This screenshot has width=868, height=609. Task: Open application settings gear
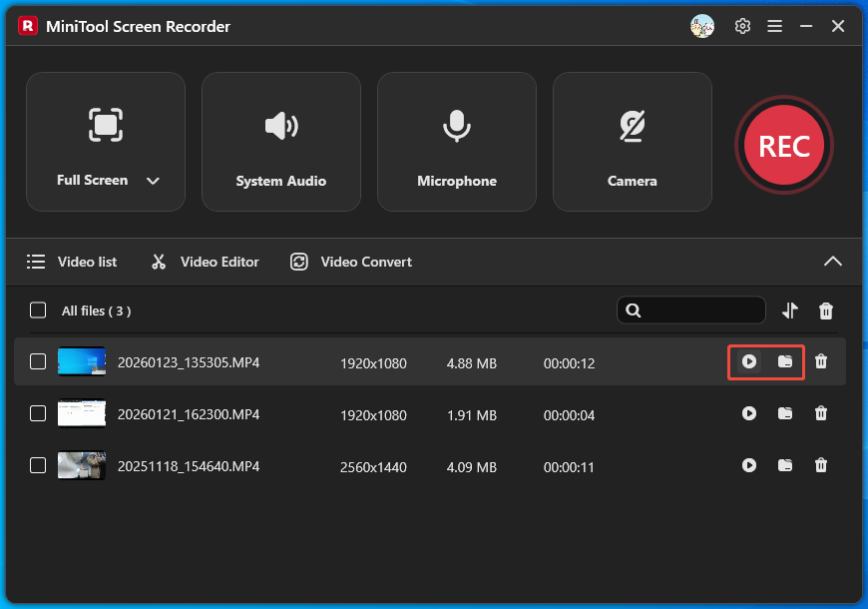click(742, 26)
